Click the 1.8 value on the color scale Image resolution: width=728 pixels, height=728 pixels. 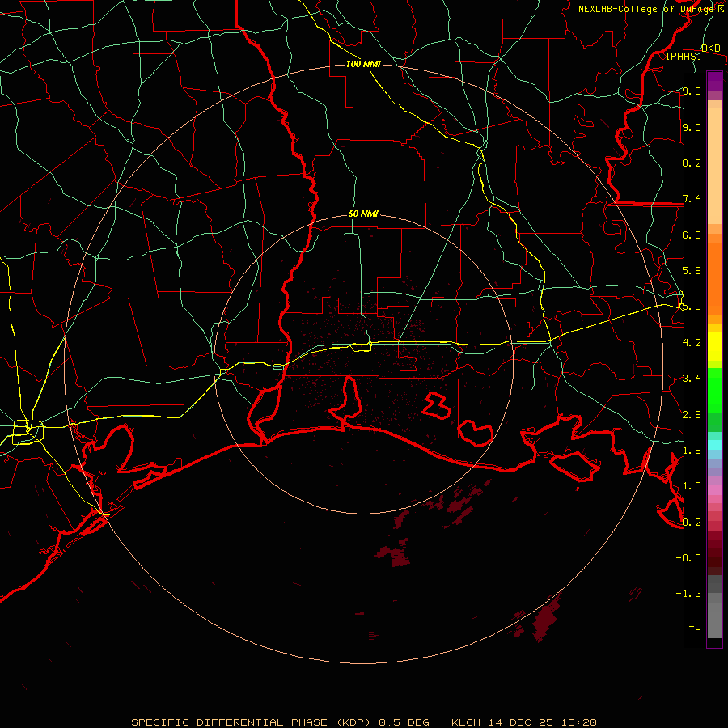tap(692, 451)
